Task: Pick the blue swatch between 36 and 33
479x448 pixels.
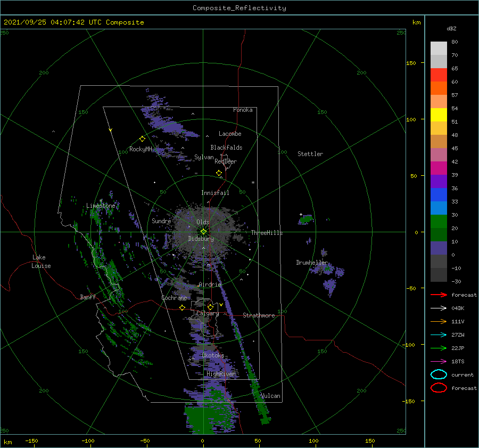Action: click(x=439, y=194)
